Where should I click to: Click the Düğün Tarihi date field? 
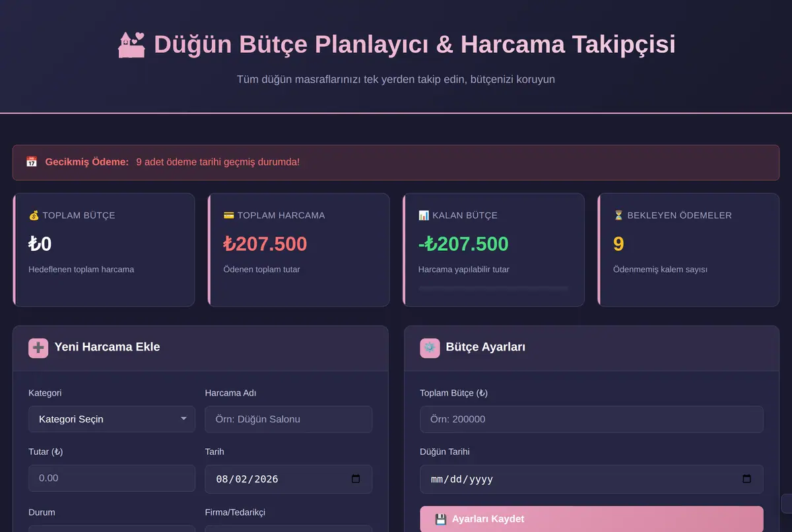pyautogui.click(x=591, y=479)
